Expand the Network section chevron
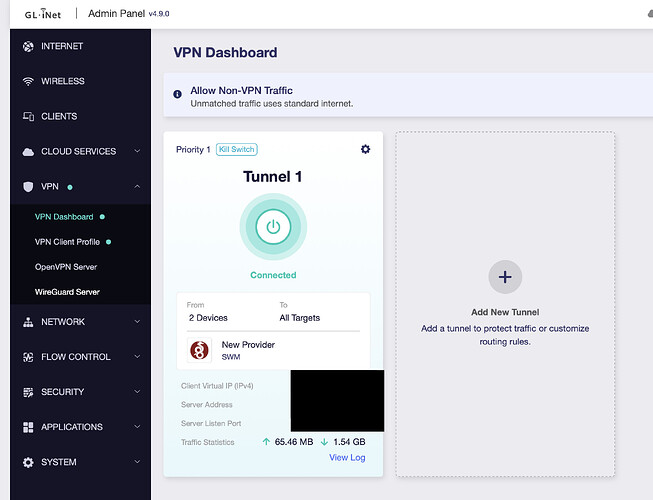The width and height of the screenshot is (653, 500). point(137,321)
